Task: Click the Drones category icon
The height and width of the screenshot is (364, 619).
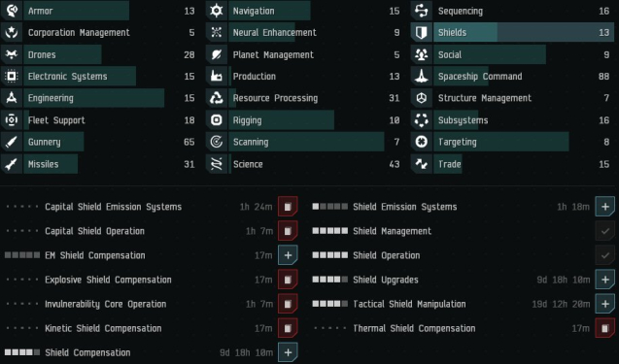Action: 12,54
